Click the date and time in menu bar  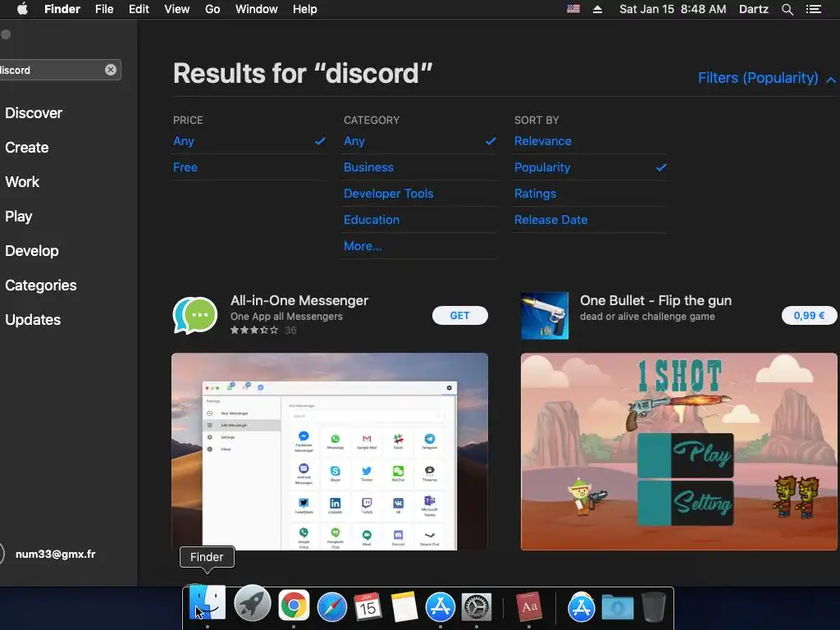tap(673, 9)
